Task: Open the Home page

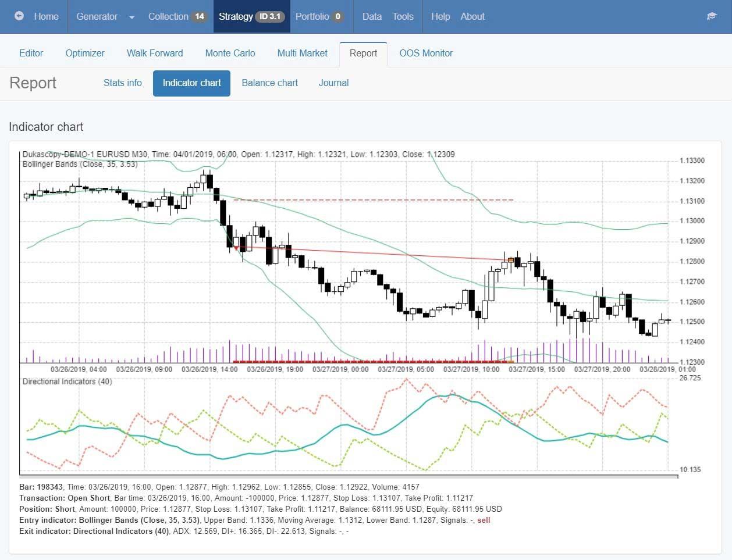Action: click(x=46, y=16)
